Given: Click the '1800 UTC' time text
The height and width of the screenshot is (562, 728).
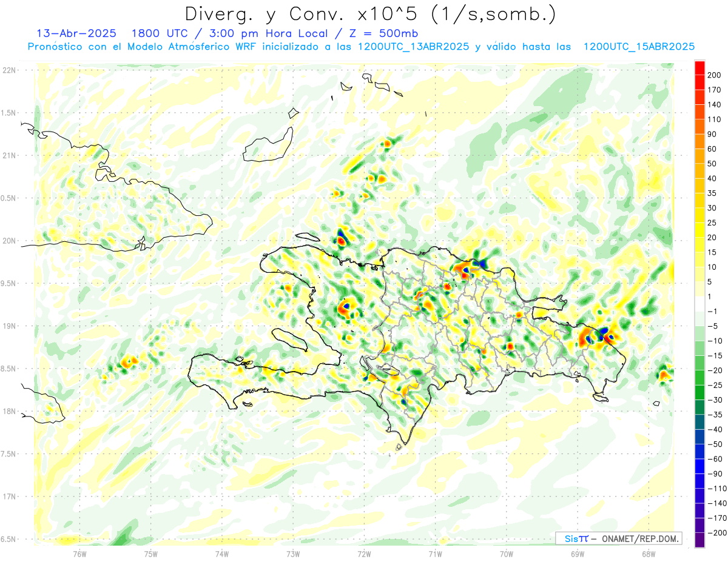Looking at the screenshot, I should pyautogui.click(x=160, y=33).
